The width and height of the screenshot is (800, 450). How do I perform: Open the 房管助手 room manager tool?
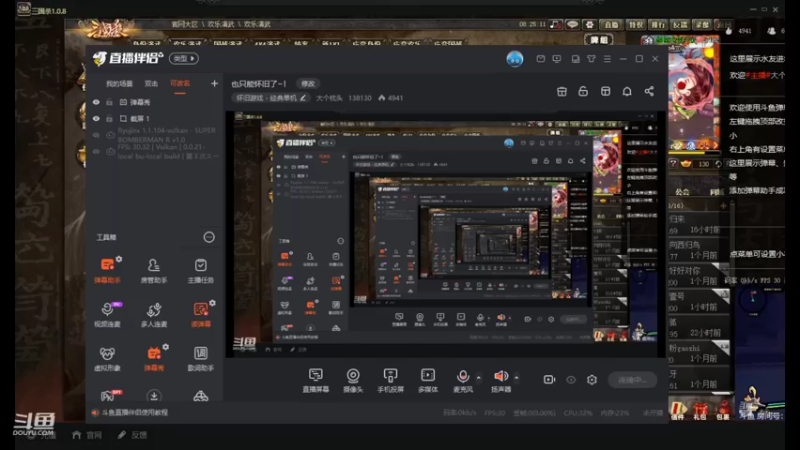pyautogui.click(x=154, y=270)
